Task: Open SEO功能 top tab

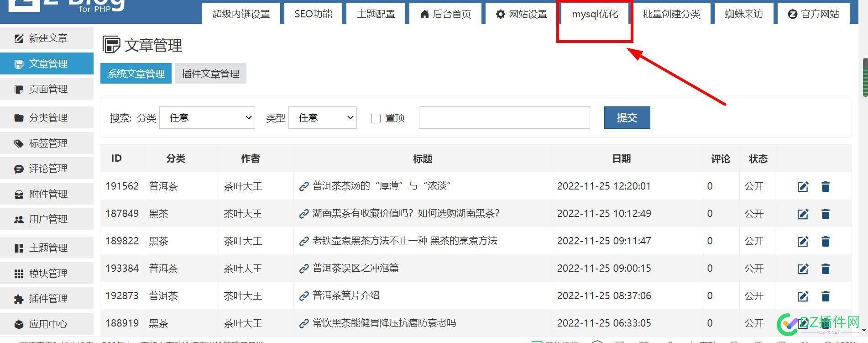Action: (x=313, y=14)
